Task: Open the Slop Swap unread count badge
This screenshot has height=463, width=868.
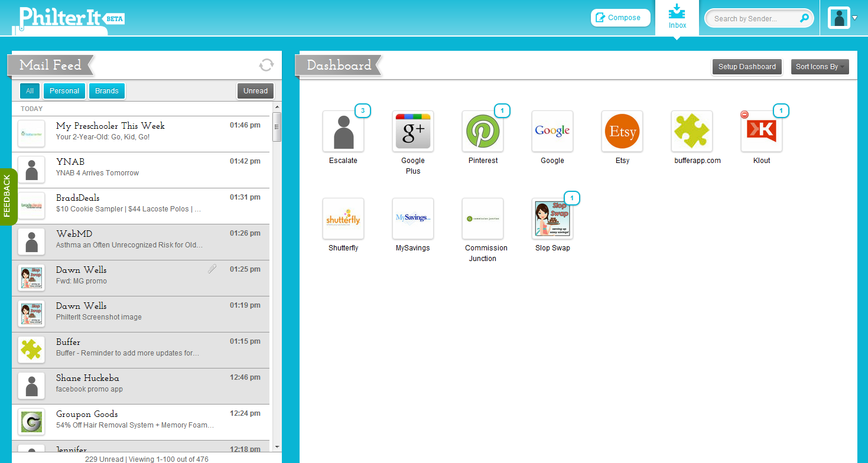Action: [x=571, y=198]
